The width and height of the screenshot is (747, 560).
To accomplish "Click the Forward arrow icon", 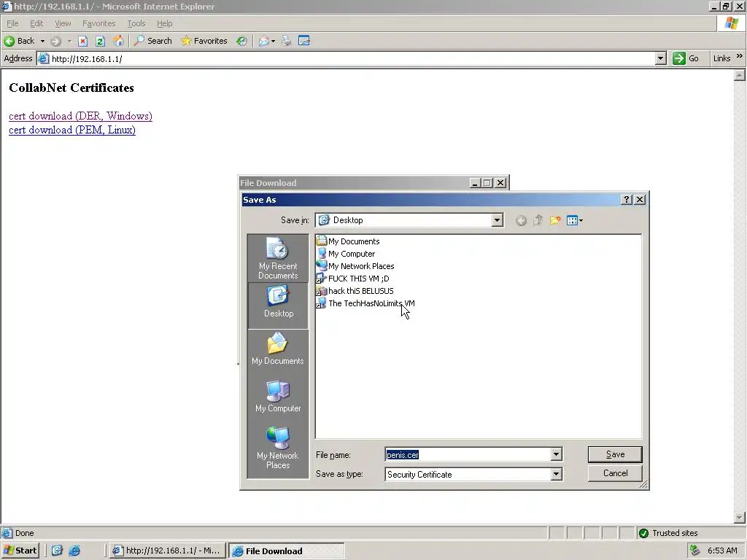I will coord(55,41).
